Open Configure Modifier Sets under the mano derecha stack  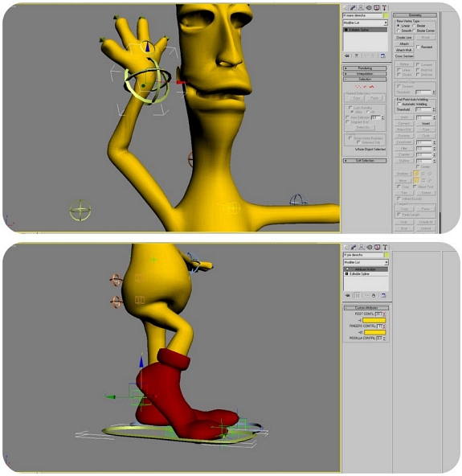(x=383, y=55)
